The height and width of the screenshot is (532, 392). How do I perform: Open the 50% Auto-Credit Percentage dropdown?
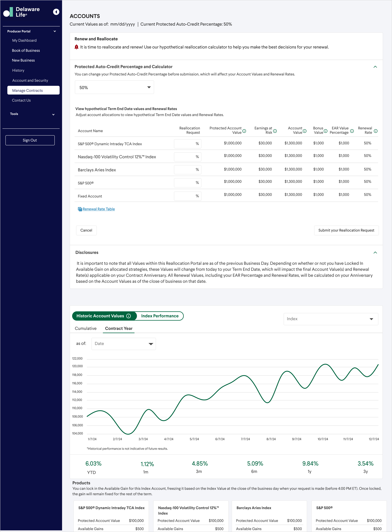point(114,87)
